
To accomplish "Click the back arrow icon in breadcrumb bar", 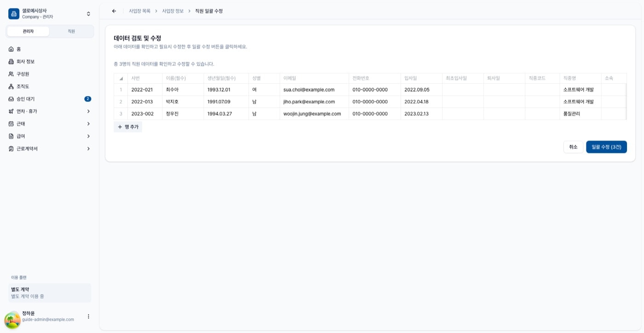I will 114,11.
